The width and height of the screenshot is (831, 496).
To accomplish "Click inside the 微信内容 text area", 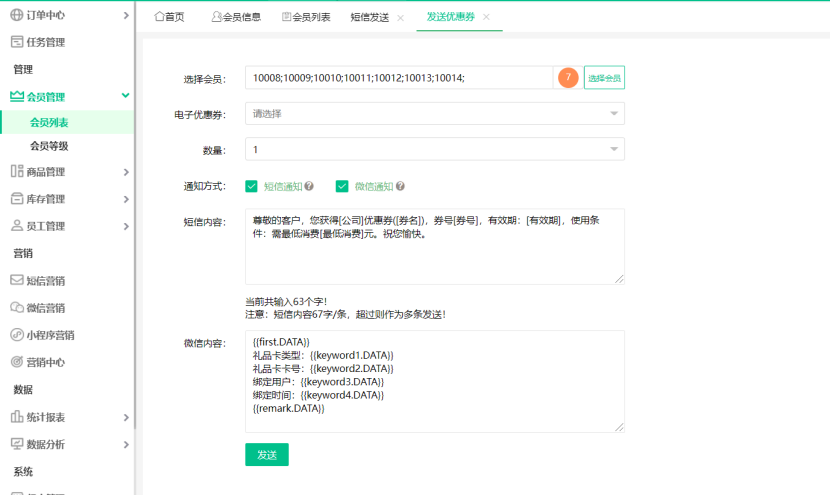I will point(435,382).
